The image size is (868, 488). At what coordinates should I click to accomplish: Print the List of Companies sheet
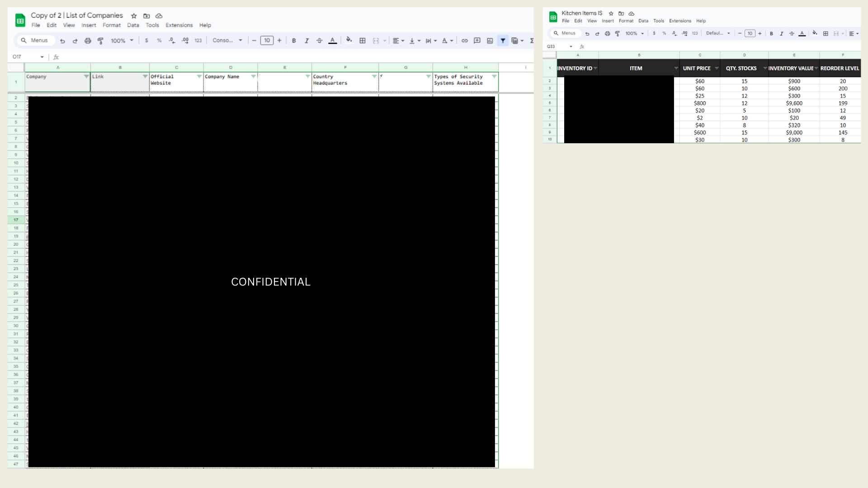[x=88, y=41]
